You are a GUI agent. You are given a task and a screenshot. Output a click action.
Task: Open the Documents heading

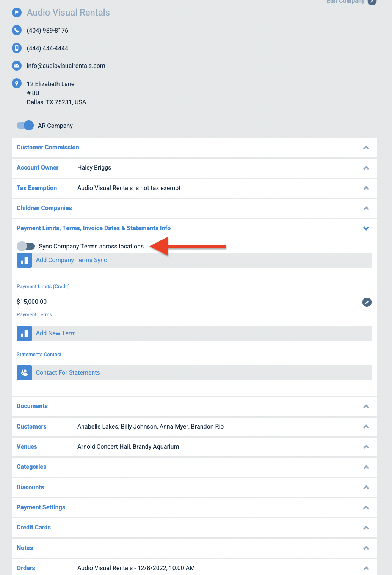click(32, 406)
